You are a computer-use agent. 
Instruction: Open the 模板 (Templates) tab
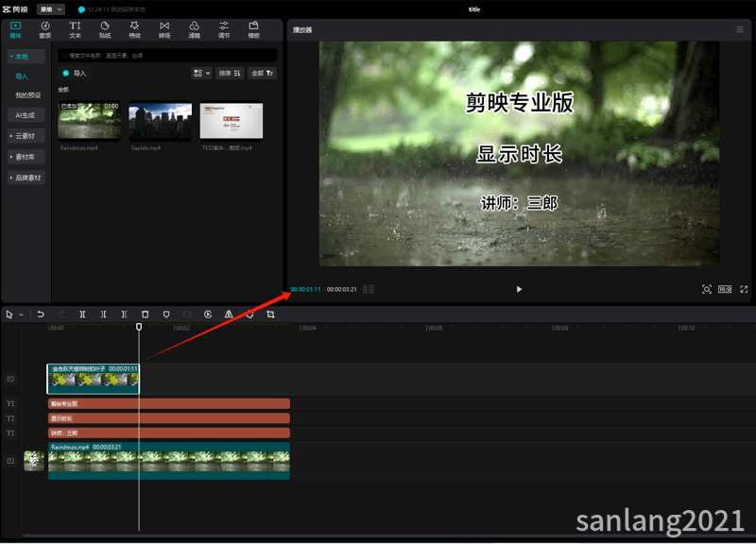(253, 29)
